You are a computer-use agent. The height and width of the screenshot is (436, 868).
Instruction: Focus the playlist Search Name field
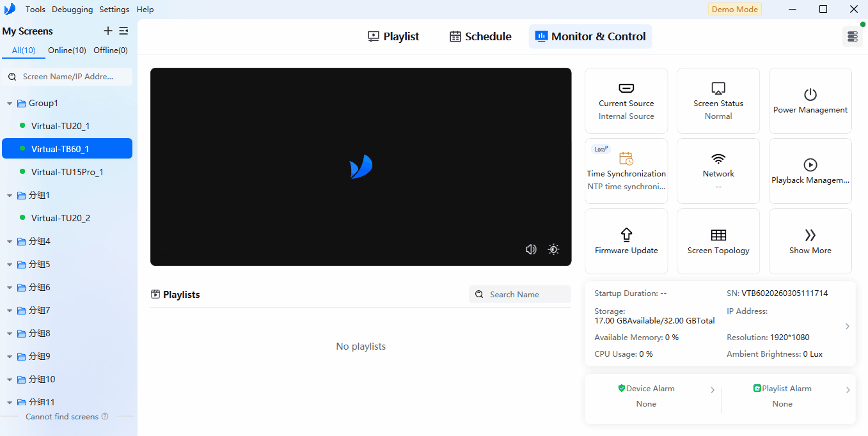pyautogui.click(x=520, y=294)
